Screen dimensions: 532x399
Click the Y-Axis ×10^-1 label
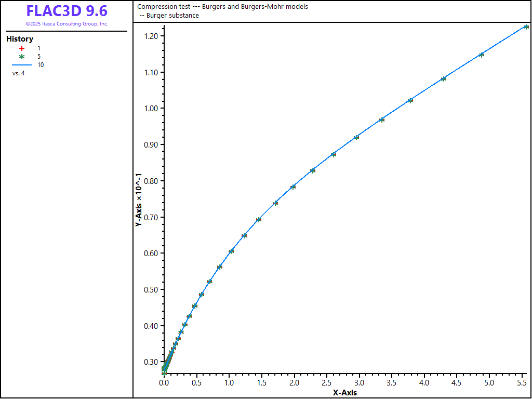click(x=139, y=200)
